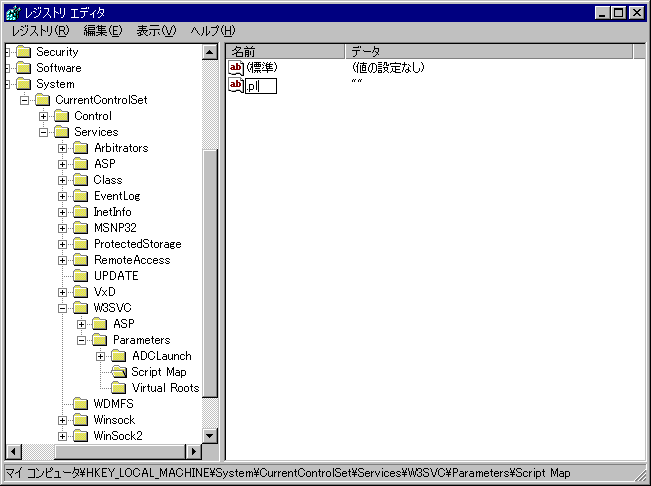Maximize the Registry Editor window
This screenshot has height=486, width=651.
coord(619,13)
